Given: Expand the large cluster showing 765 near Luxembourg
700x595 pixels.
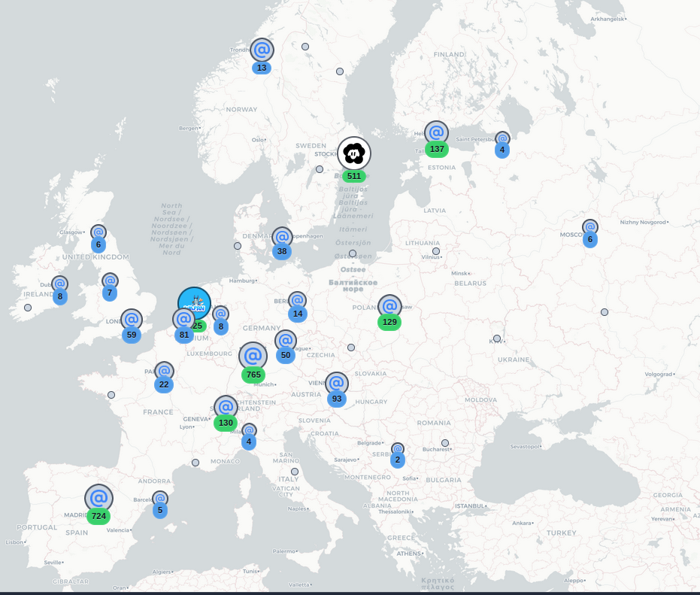Looking at the screenshot, I should click(x=251, y=356).
